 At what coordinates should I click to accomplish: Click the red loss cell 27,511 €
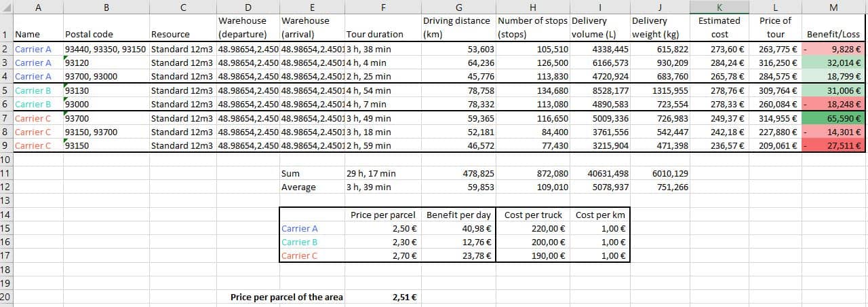[833, 145]
